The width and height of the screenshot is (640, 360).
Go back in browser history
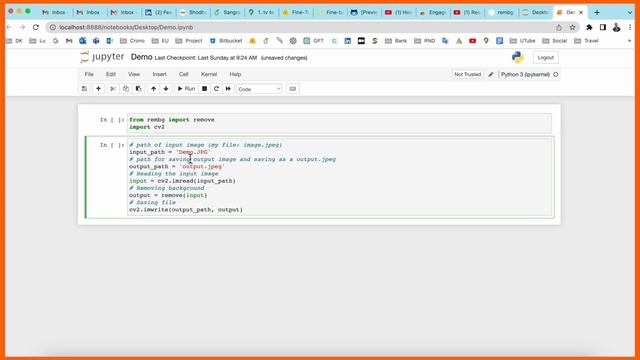[x=9, y=27]
